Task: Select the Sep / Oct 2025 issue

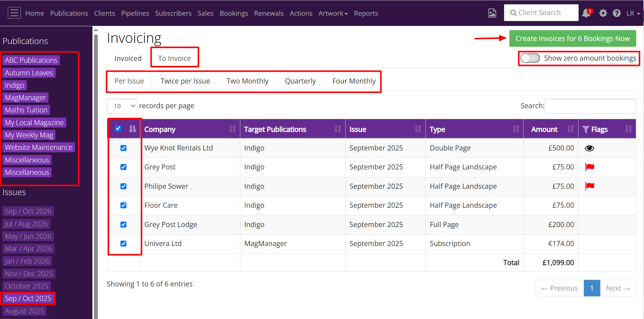Action: [x=28, y=298]
